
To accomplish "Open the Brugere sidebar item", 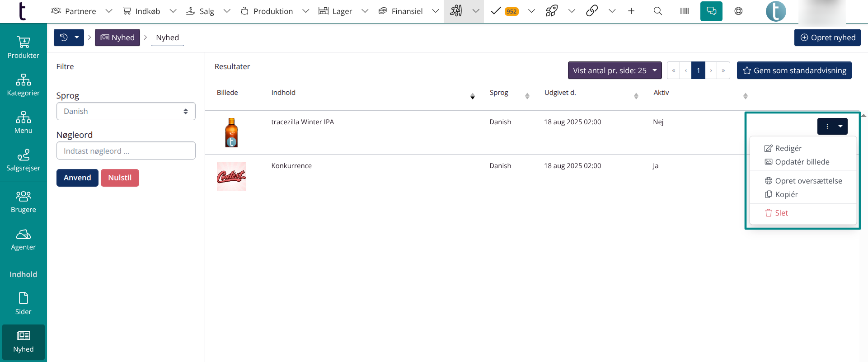I will (x=23, y=202).
